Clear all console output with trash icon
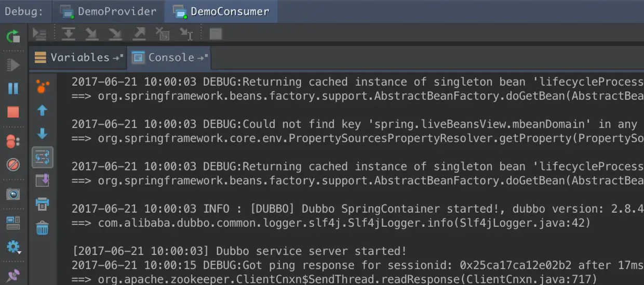The image size is (644, 285). click(x=42, y=227)
